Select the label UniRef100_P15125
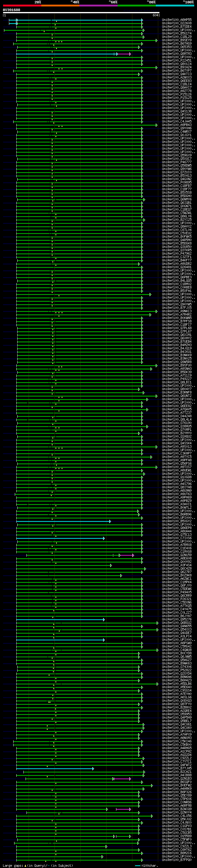This screenshot has height=868, width=197. pos(177,98)
